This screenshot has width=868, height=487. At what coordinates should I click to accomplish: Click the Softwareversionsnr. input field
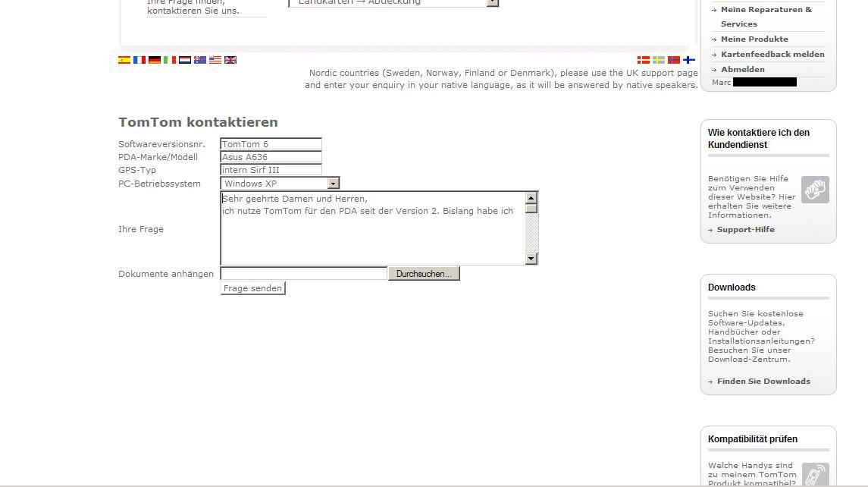point(271,144)
